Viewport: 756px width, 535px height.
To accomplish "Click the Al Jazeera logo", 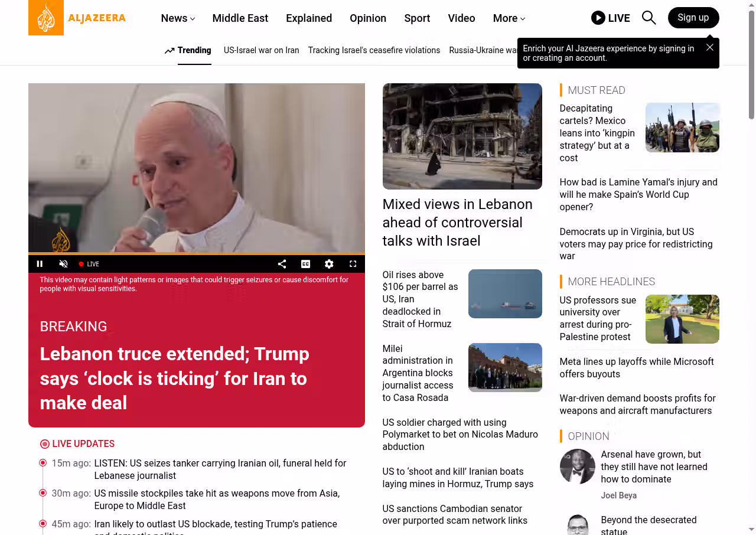I will 77,18.
